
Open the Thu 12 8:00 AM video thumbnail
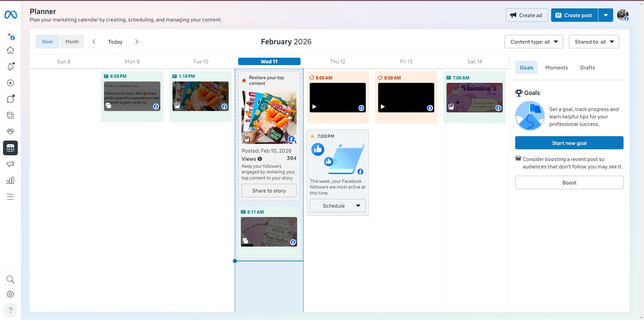point(338,98)
